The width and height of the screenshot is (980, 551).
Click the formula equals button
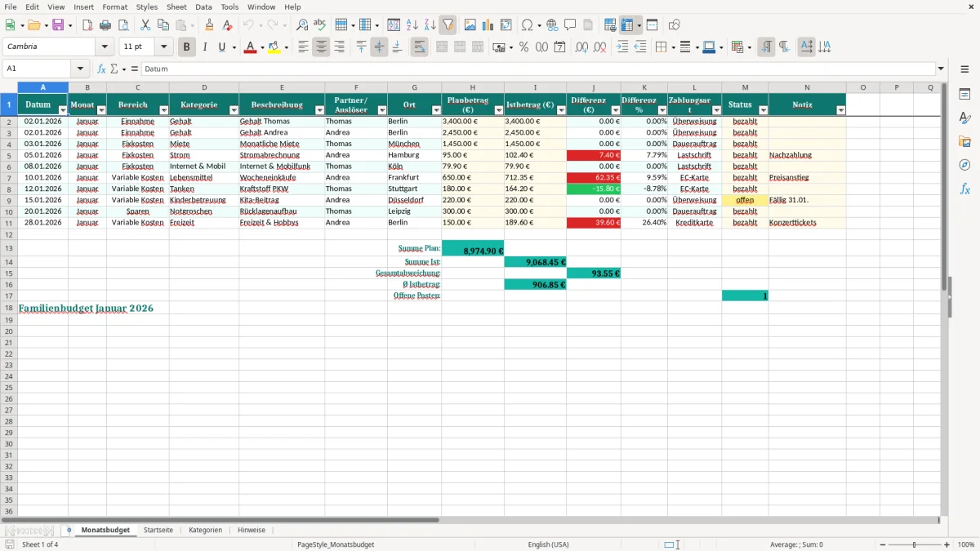point(134,69)
